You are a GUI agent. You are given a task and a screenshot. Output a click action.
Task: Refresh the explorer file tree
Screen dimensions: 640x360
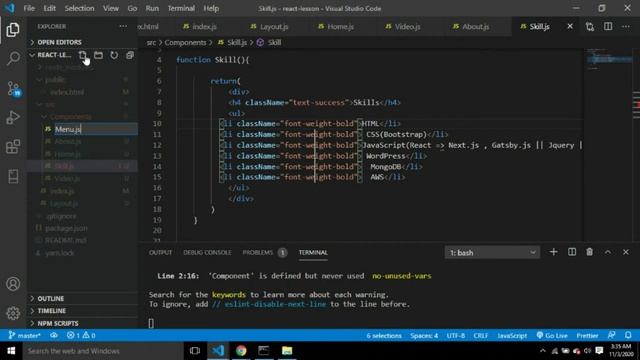pos(114,55)
